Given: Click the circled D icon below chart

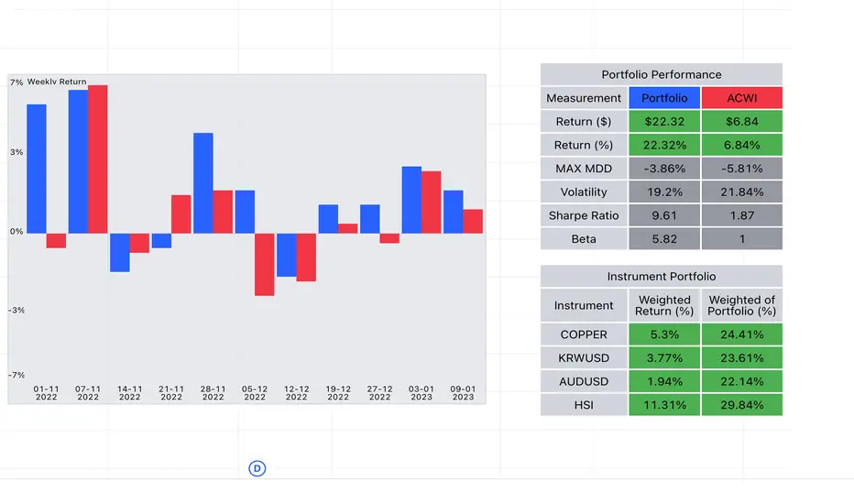Looking at the screenshot, I should [x=257, y=468].
